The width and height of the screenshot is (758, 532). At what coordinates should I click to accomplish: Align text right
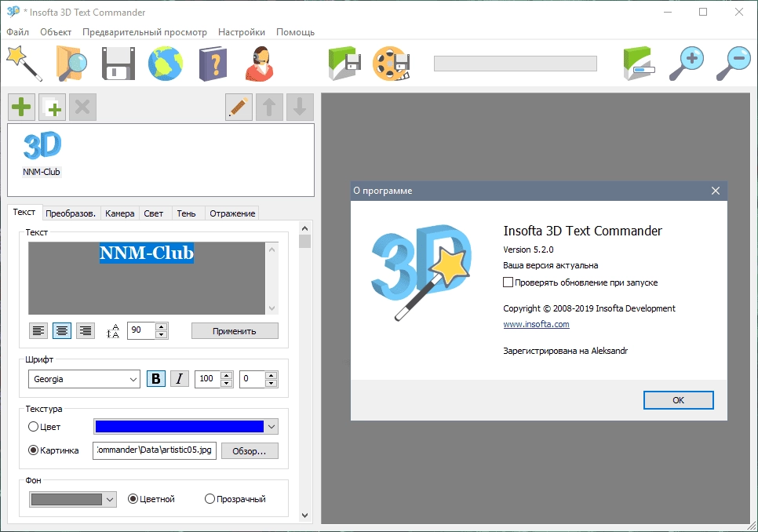[86, 331]
